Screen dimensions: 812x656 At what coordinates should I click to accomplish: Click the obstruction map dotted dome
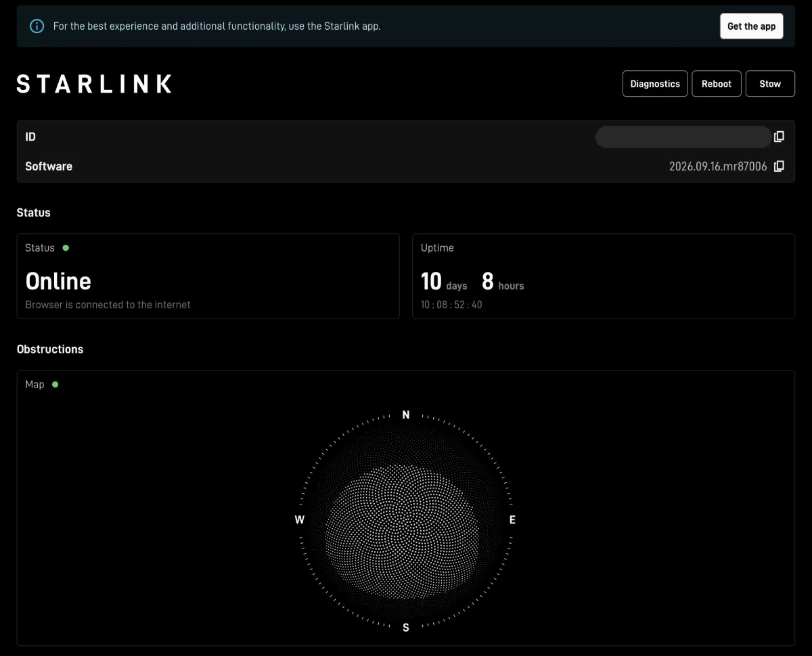(x=403, y=532)
